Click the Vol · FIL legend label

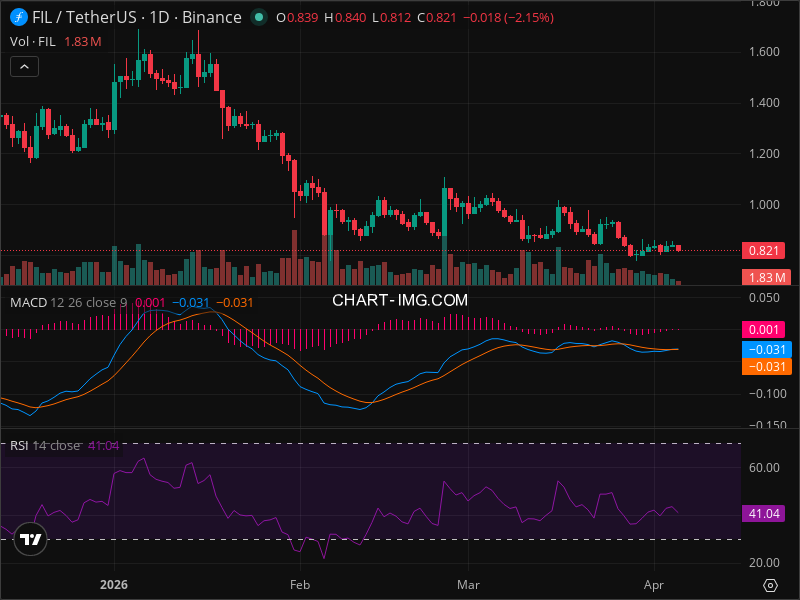[33, 42]
